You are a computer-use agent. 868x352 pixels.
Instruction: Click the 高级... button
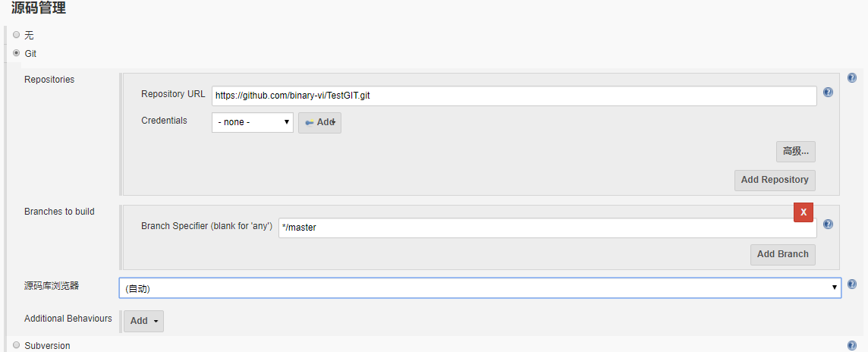point(795,151)
